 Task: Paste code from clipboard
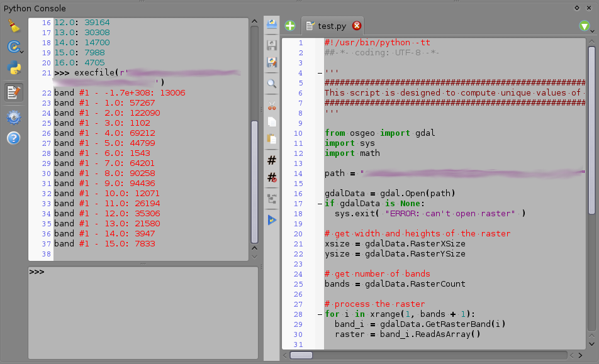pos(271,138)
